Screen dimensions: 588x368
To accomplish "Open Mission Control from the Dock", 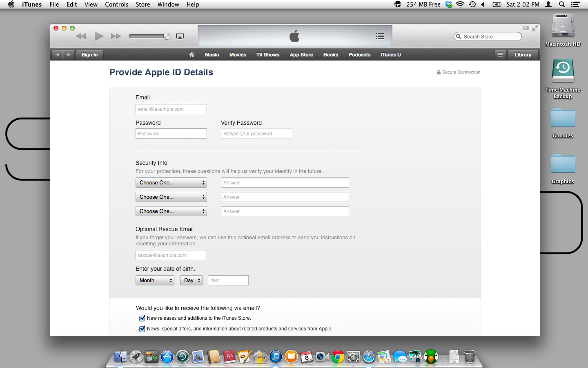I will [x=151, y=357].
